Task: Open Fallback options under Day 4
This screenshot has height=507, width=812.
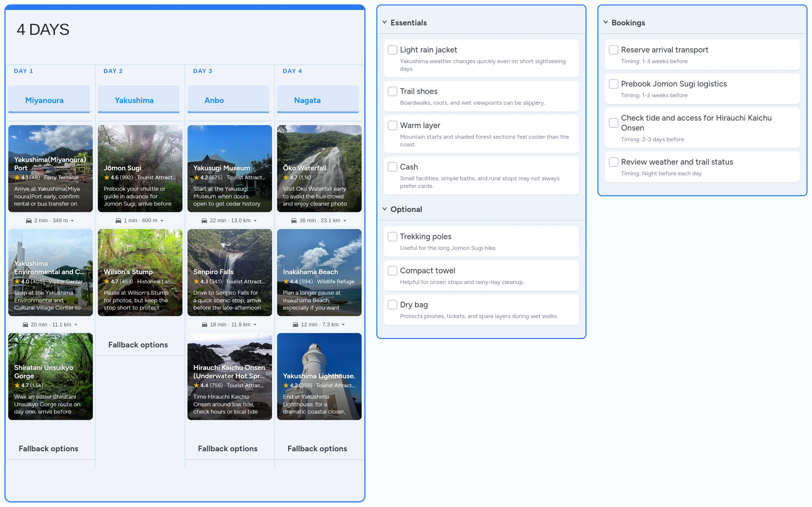Action: [x=317, y=449]
